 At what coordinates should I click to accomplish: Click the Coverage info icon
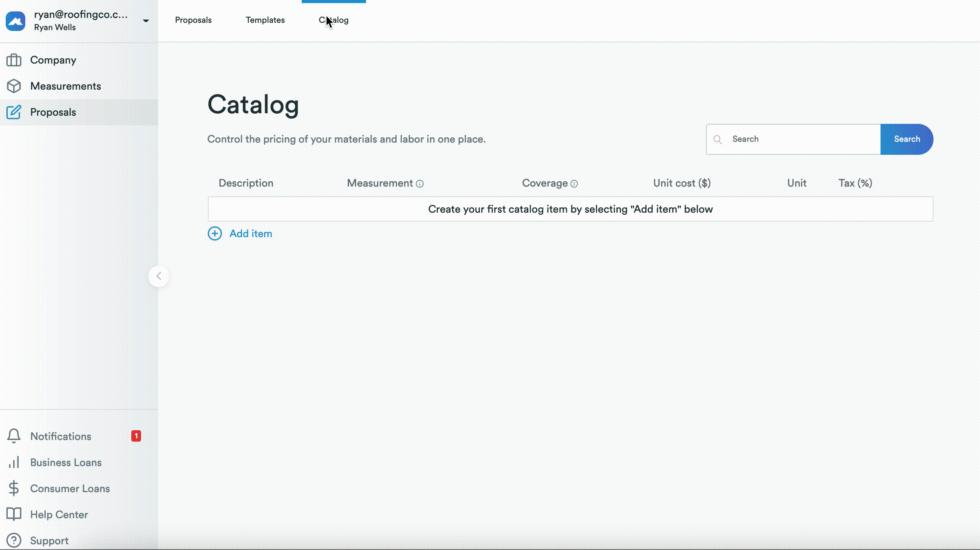pos(574,184)
